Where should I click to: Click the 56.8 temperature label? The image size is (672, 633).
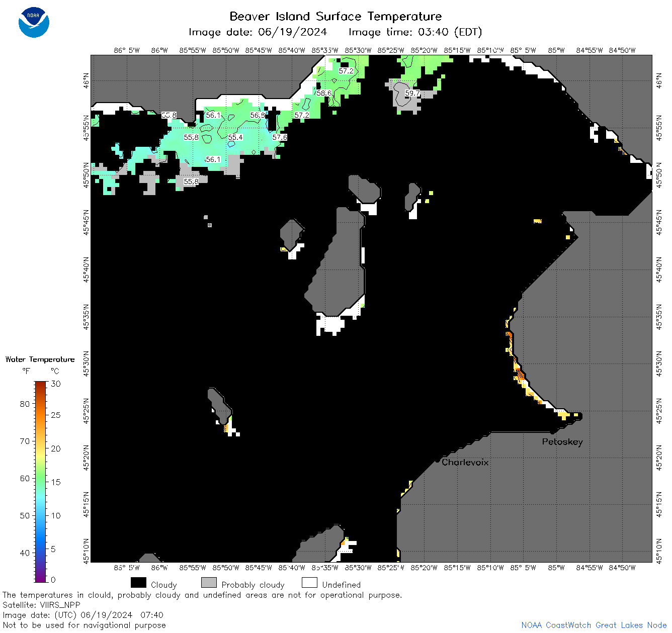click(x=258, y=115)
